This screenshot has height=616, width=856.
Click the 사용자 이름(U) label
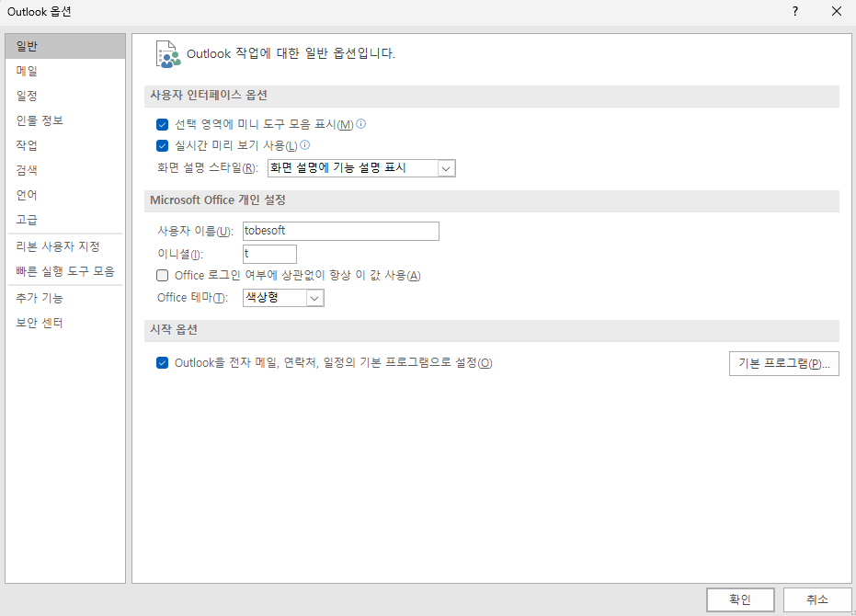[x=196, y=231]
